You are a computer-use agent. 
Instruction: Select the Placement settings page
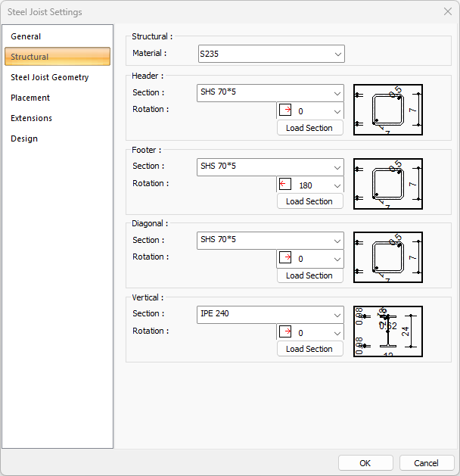coord(30,98)
